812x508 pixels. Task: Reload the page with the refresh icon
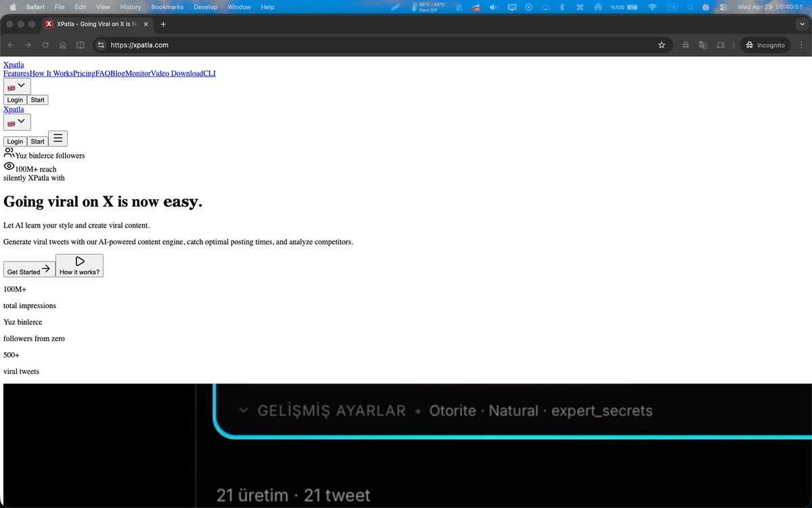coord(45,45)
